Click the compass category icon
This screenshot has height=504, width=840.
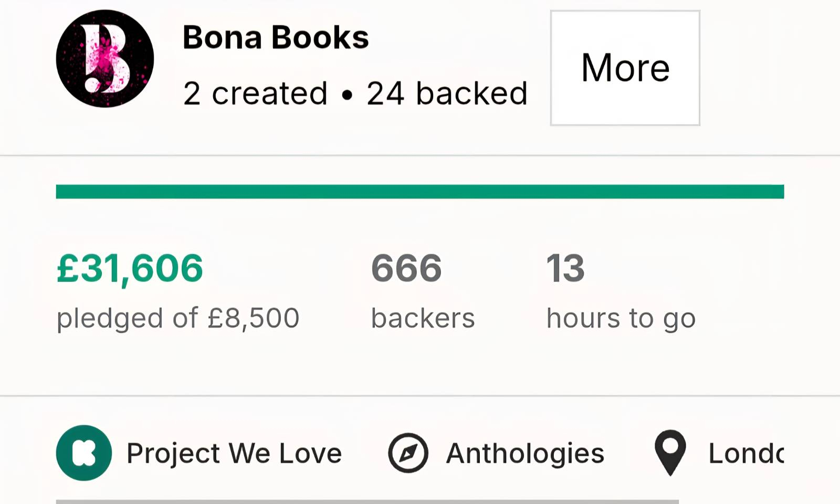click(408, 453)
